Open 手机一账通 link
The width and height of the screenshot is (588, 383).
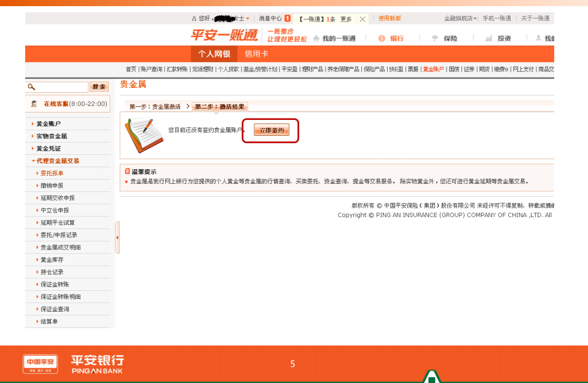point(496,18)
